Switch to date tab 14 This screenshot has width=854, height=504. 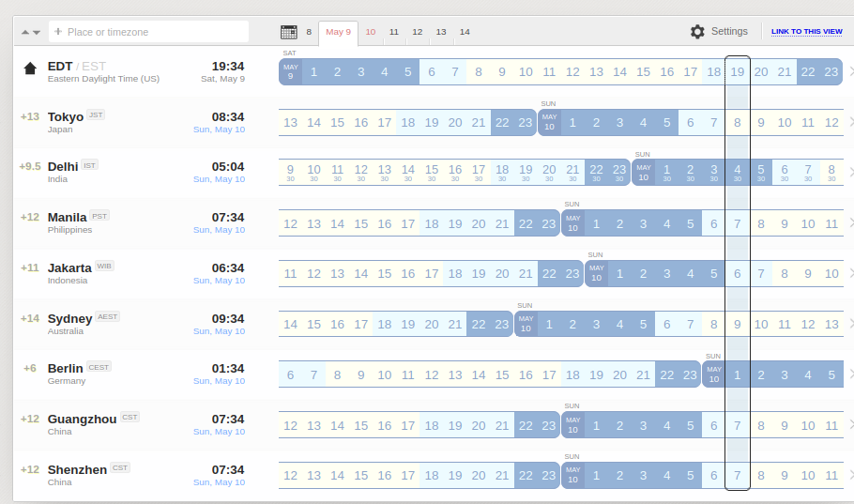tap(465, 32)
